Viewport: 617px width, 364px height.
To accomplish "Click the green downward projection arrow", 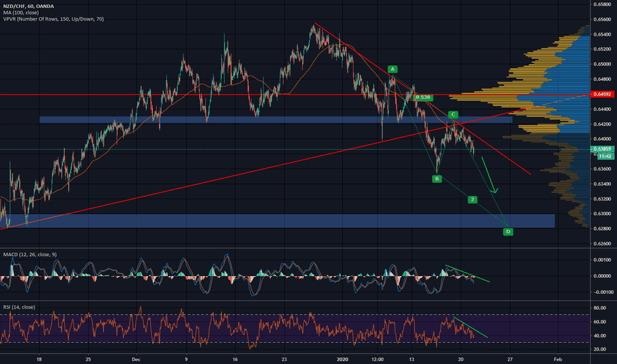I will tap(489, 177).
